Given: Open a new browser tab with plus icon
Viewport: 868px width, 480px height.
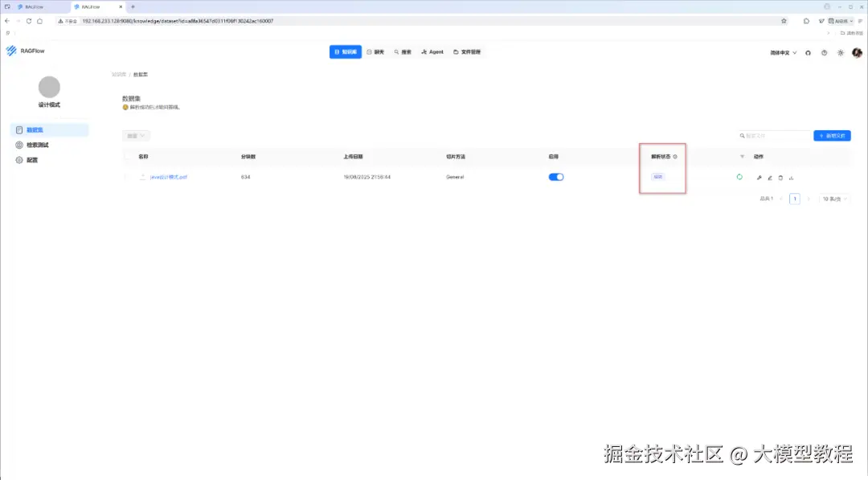Looking at the screenshot, I should [133, 6].
